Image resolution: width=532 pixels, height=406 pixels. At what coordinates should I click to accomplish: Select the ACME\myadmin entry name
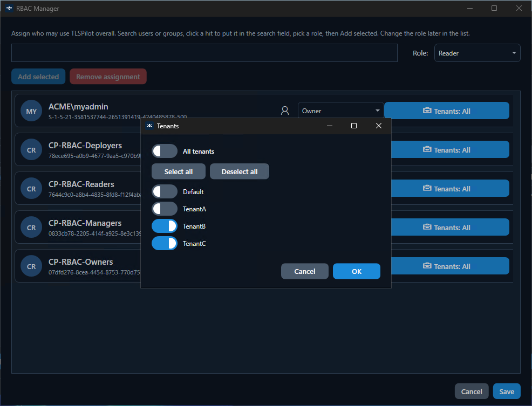point(78,107)
